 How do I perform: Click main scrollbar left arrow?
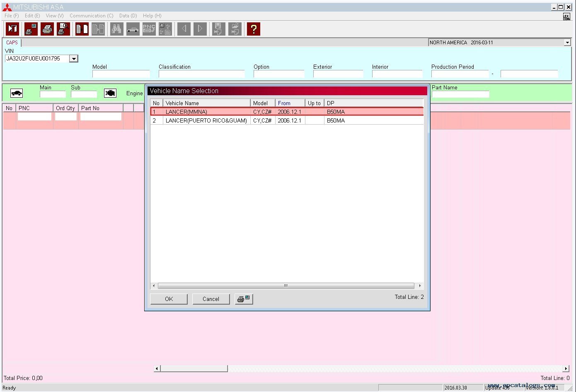pos(157,368)
